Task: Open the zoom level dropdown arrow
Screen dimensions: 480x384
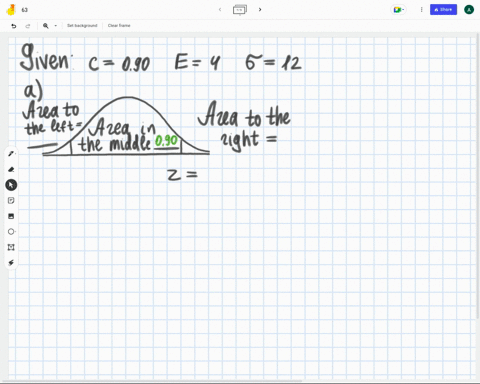Action: click(x=56, y=26)
